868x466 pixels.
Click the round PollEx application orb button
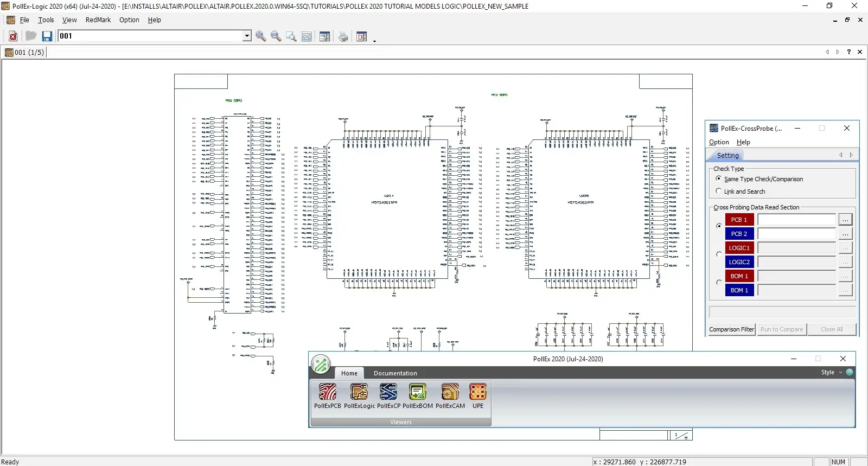pyautogui.click(x=321, y=365)
